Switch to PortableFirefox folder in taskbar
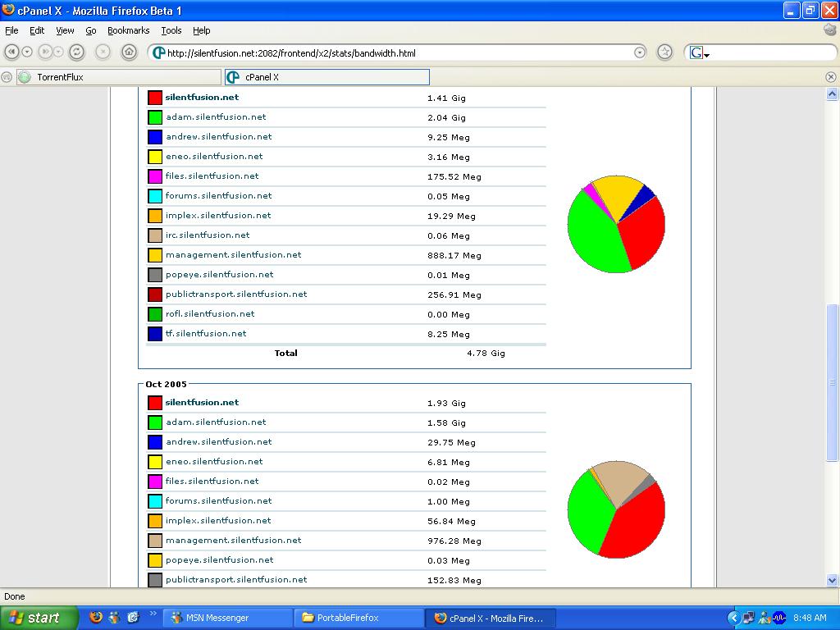Image resolution: width=840 pixels, height=630 pixels. point(360,618)
